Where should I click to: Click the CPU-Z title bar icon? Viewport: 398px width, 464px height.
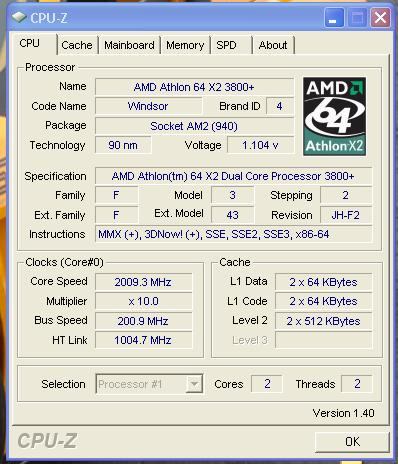[19, 17]
